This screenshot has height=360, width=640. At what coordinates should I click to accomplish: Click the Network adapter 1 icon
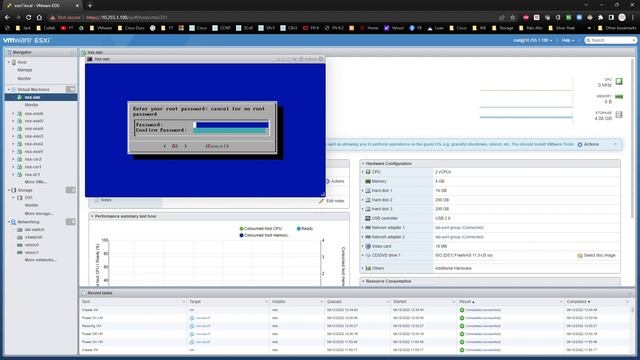[368, 228]
